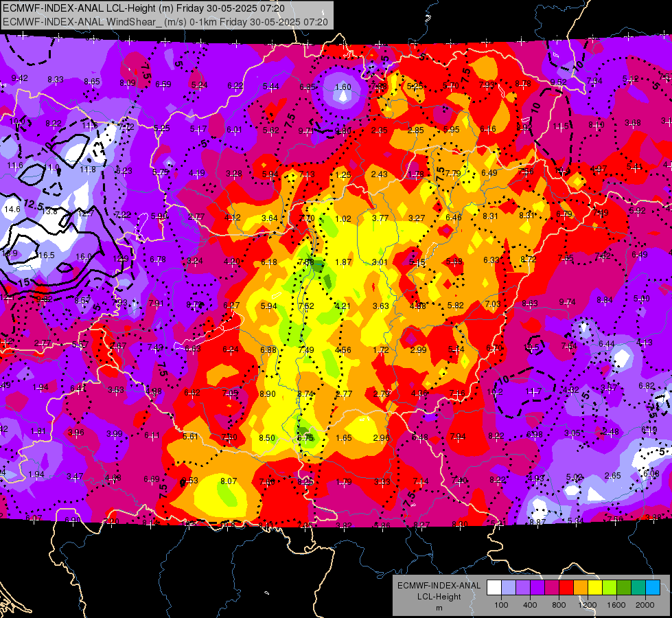Select the red legend swatch
Screen dimensions: 672x618
pos(566,587)
